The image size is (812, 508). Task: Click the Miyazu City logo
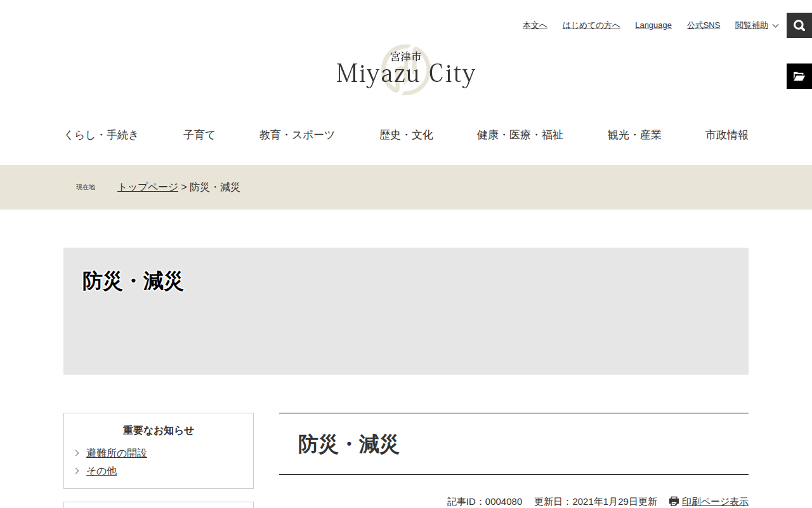click(x=406, y=70)
